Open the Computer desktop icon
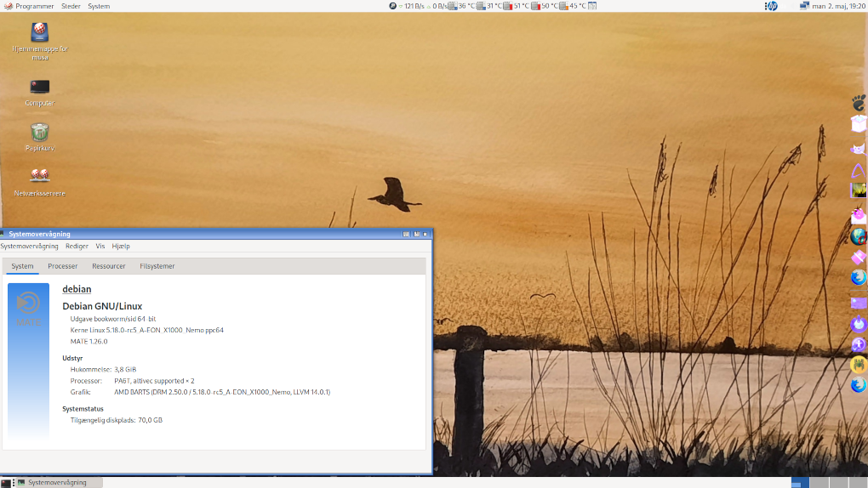Screen dimensions: 868x488 [x=39, y=88]
